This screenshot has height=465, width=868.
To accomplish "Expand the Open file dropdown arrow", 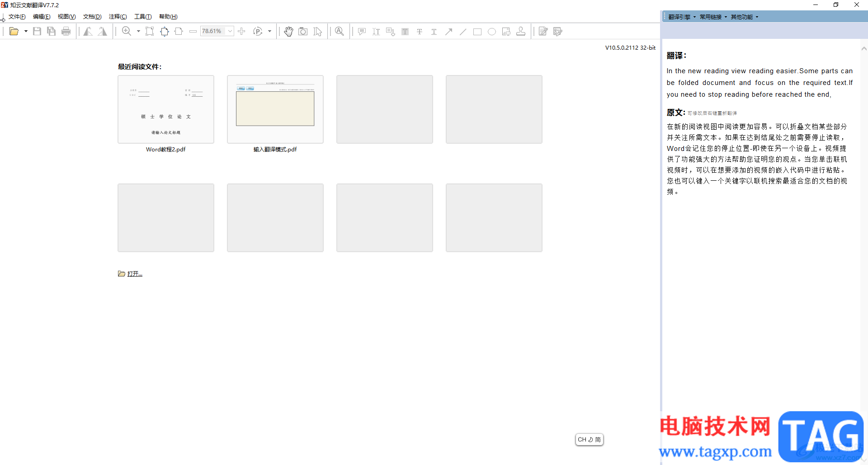I will pos(26,31).
